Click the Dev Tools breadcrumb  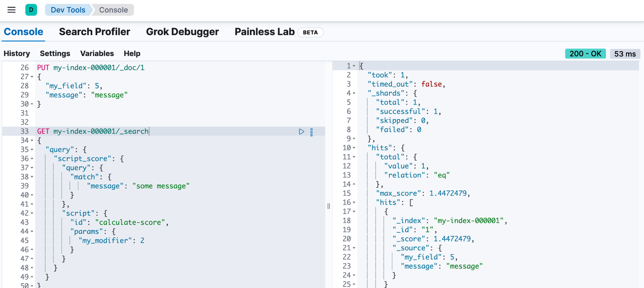click(x=68, y=10)
